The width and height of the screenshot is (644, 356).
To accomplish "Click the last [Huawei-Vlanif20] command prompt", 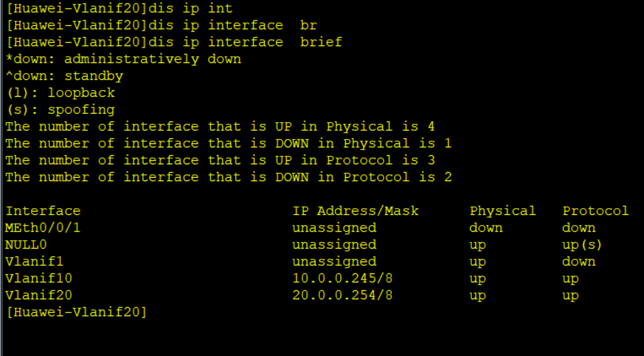I will (x=76, y=312).
